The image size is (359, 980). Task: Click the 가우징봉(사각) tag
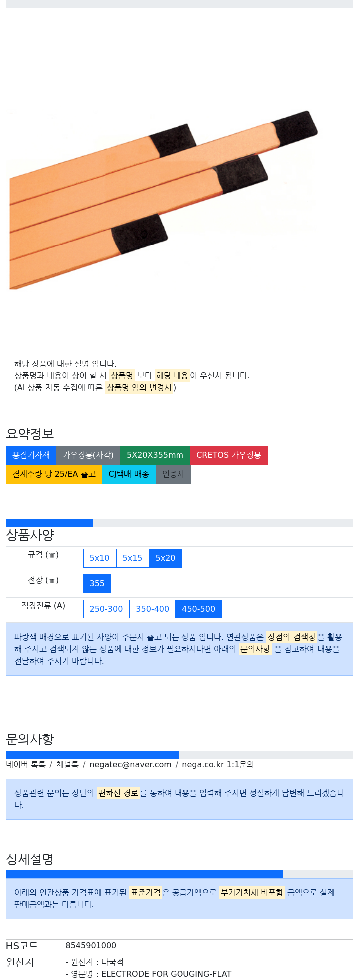[x=88, y=455]
